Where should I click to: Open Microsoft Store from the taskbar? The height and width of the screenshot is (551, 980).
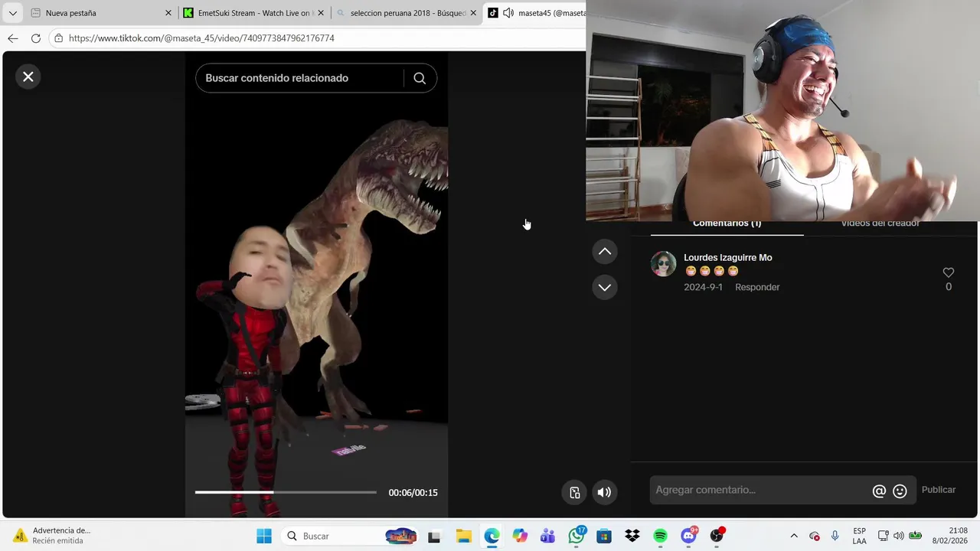pos(604,536)
